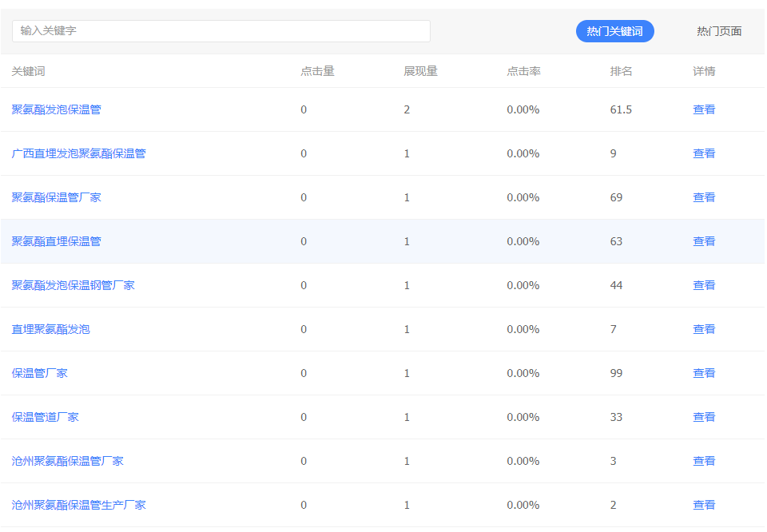The height and width of the screenshot is (532, 767).
Task: Click 查看 in the 沧州聚氨酯保温管厂家 row
Action: pyautogui.click(x=703, y=461)
